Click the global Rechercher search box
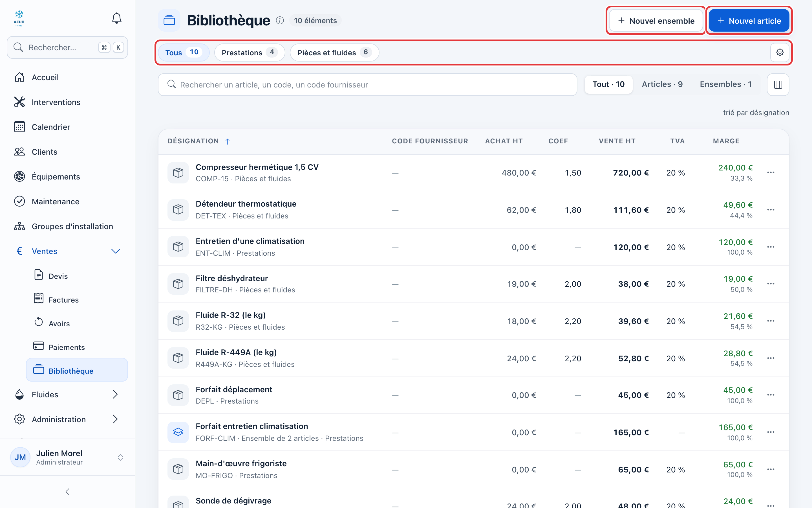 click(67, 47)
